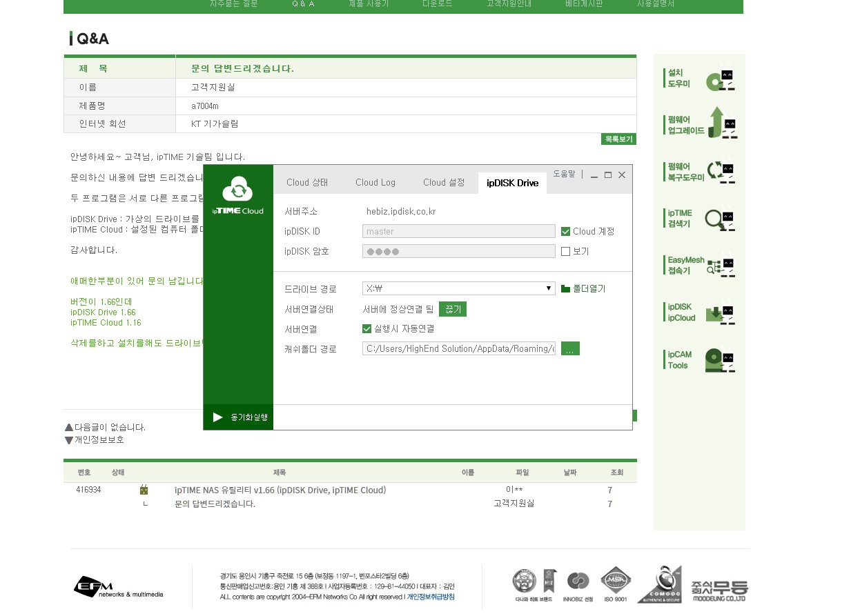The image size is (860, 616).
Task: Click 도움말 in the dialog title bar
Action: coord(564,175)
